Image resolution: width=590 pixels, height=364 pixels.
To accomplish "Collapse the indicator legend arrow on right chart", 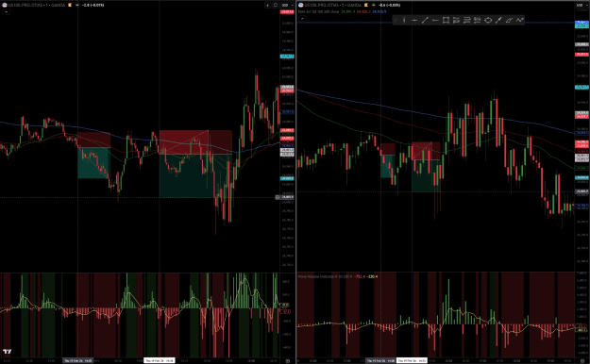I will tap(302, 18).
